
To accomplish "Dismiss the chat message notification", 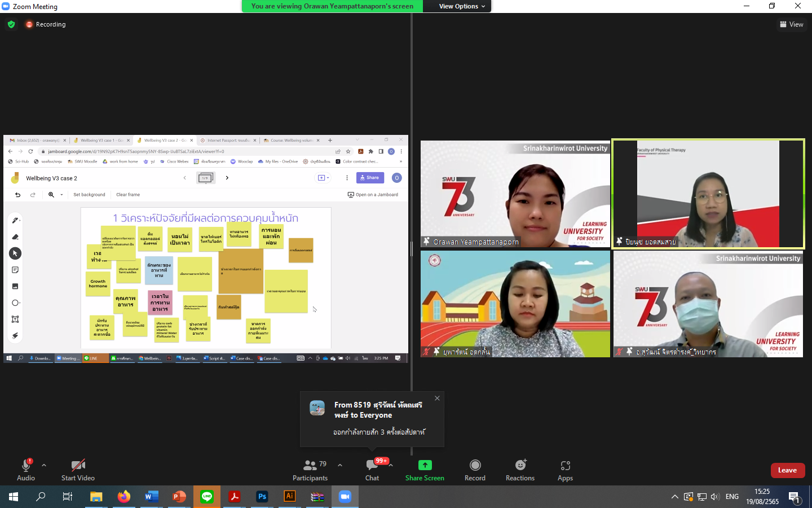I will 437,398.
